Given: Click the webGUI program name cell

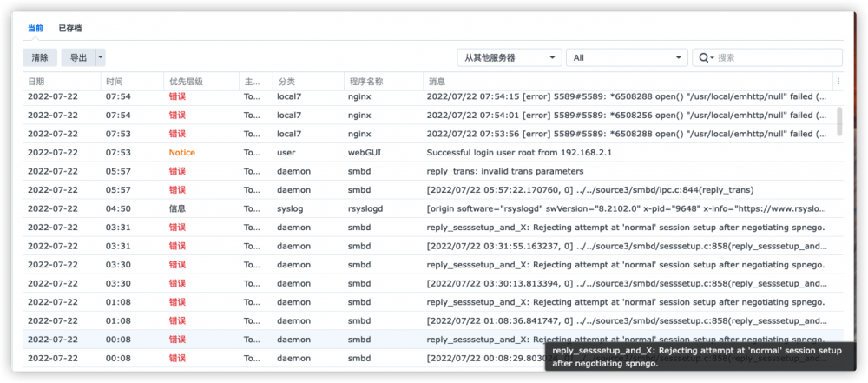Looking at the screenshot, I should pos(365,153).
